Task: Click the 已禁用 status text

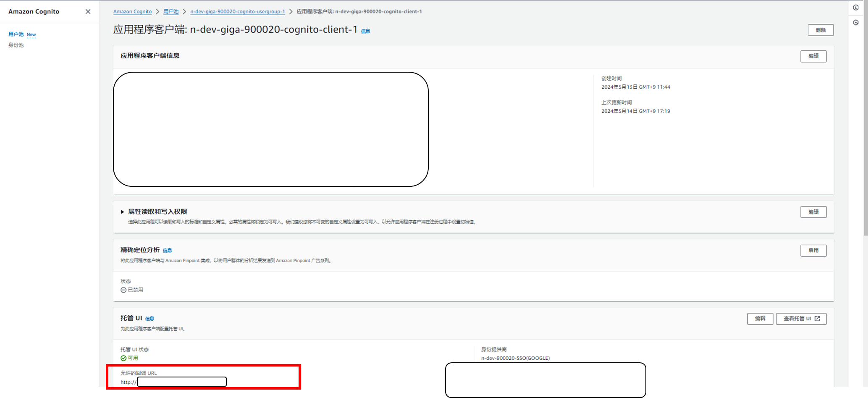Action: [135, 290]
